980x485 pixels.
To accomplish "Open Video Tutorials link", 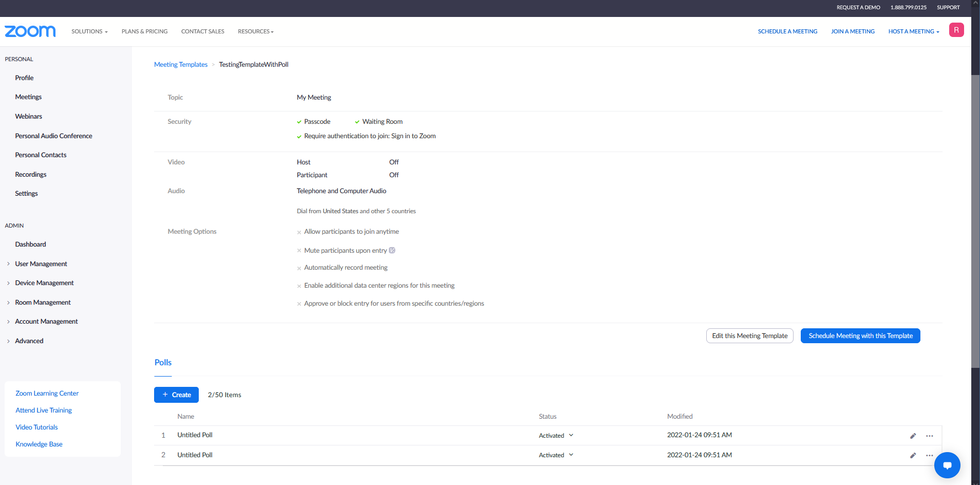I will [x=36, y=427].
